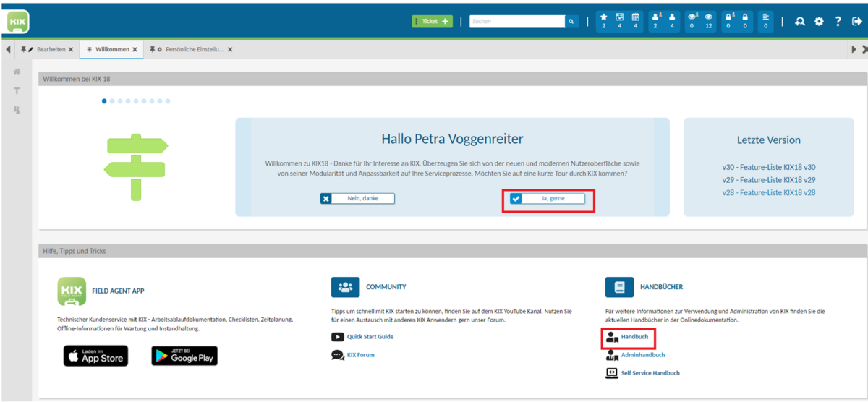Viewport: 868px width, 402px height.
Task: Click the search magnifier button
Action: [571, 22]
